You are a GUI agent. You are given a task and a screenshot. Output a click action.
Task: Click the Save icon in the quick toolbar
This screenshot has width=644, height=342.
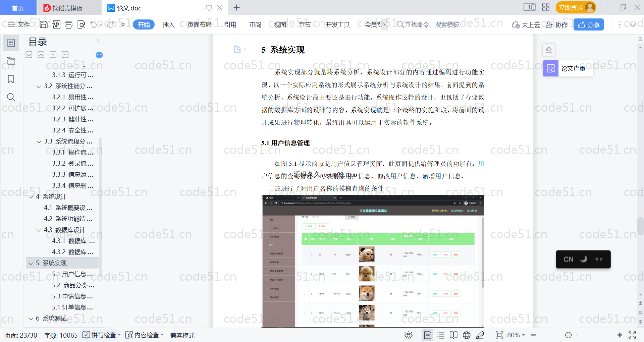[44, 24]
